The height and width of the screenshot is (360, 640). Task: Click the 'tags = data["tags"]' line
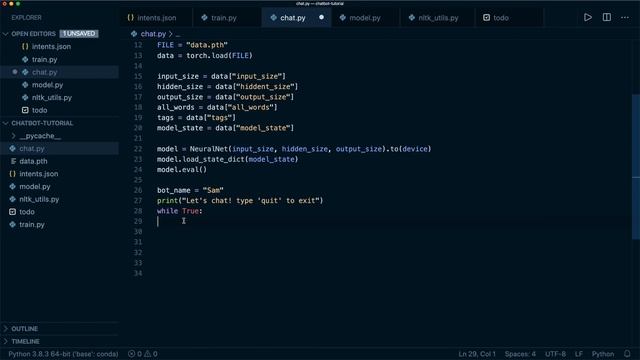pyautogui.click(x=196, y=118)
